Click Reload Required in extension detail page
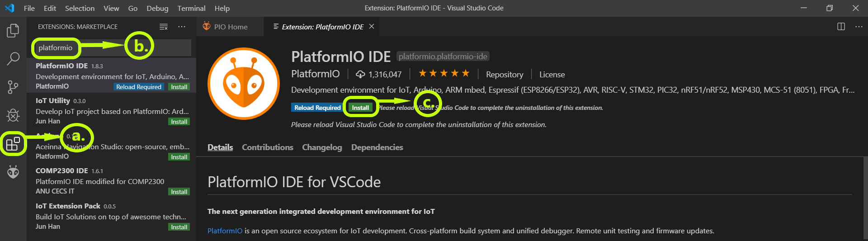Screen dimensions: 868x241 pos(317,108)
